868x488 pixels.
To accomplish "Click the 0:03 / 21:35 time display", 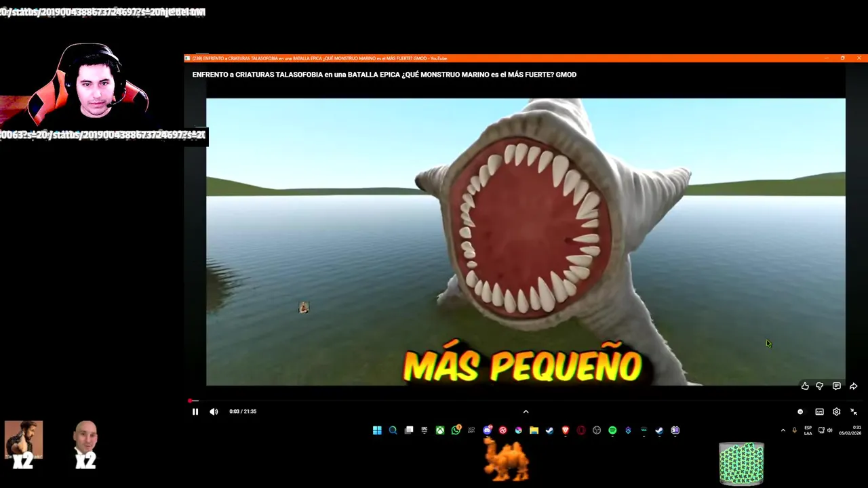I will tap(243, 411).
